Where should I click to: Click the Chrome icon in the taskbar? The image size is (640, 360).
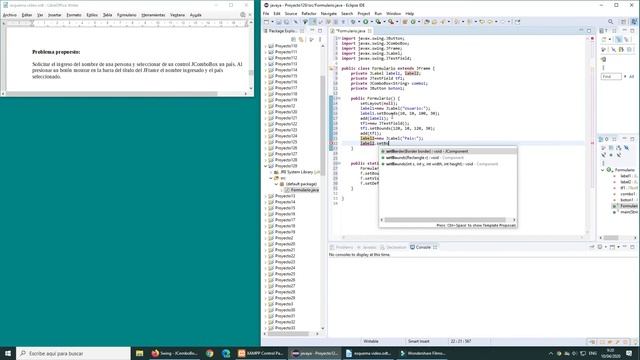coord(210,353)
